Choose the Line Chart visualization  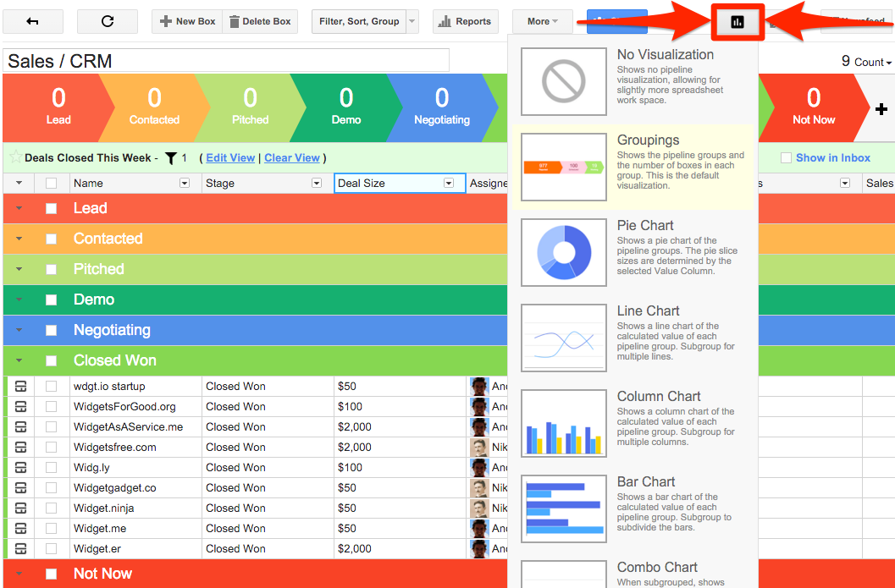(x=633, y=338)
